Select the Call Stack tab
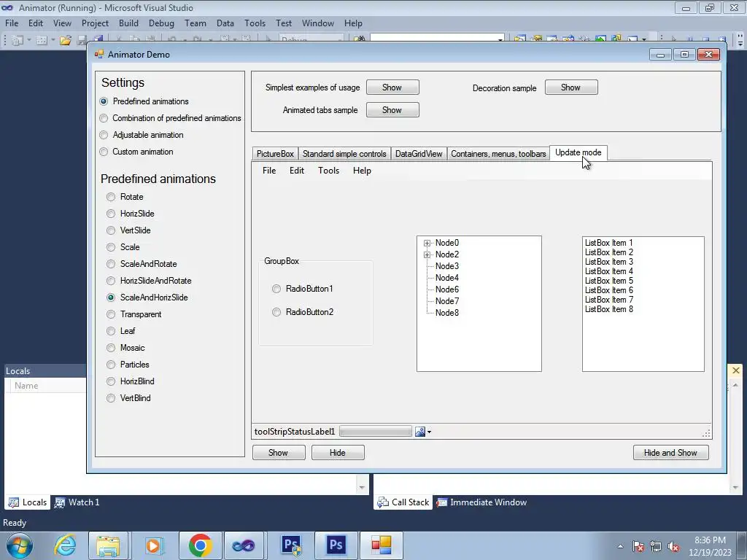 click(403, 502)
